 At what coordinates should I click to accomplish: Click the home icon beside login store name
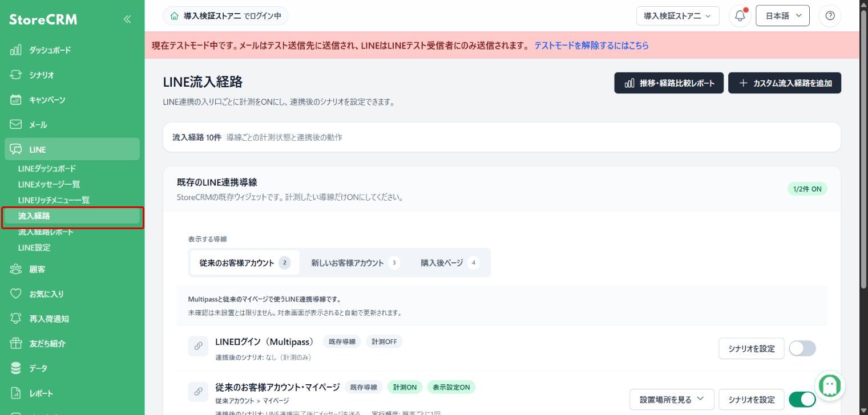click(174, 16)
